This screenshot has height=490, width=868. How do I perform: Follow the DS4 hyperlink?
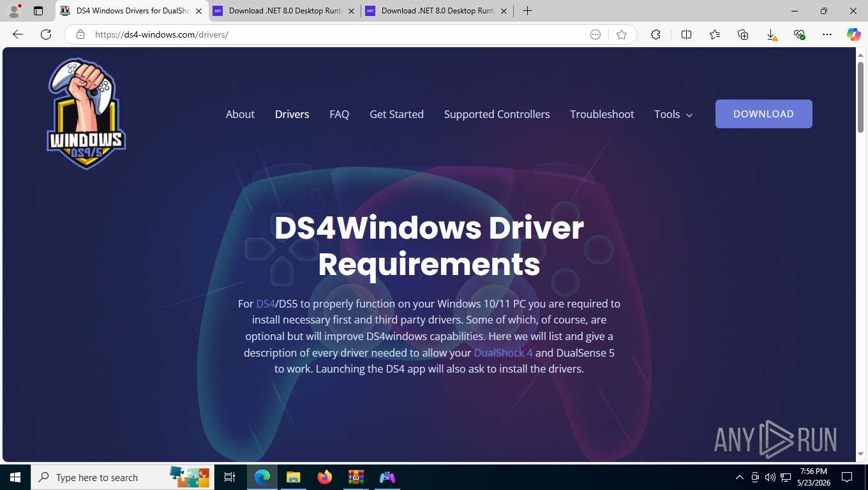pyautogui.click(x=266, y=304)
